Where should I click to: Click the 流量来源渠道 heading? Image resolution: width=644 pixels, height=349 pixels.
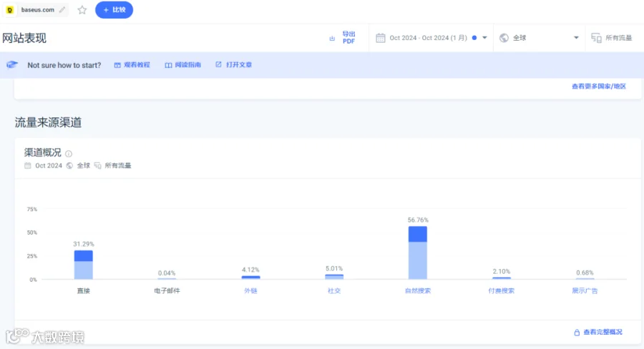click(x=49, y=122)
